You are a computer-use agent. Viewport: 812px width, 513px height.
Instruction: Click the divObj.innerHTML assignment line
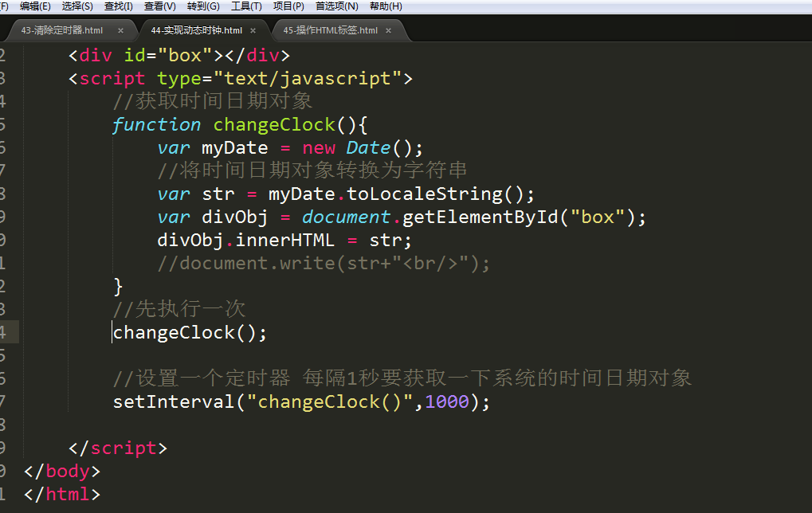(x=284, y=241)
